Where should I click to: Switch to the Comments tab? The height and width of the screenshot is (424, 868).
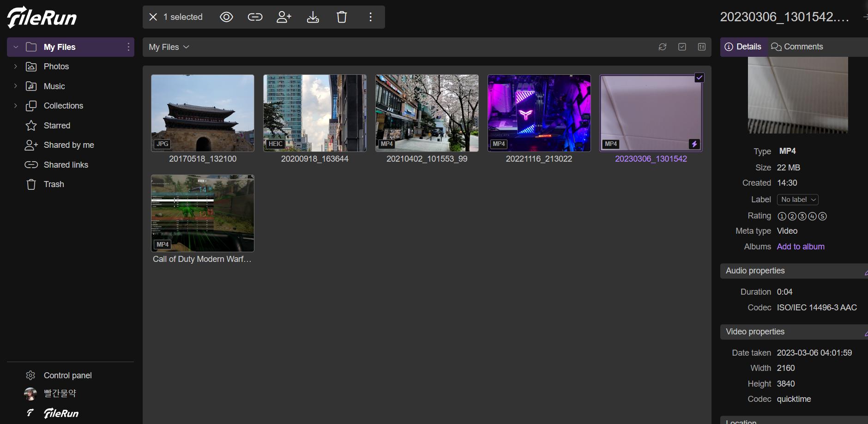coord(797,47)
